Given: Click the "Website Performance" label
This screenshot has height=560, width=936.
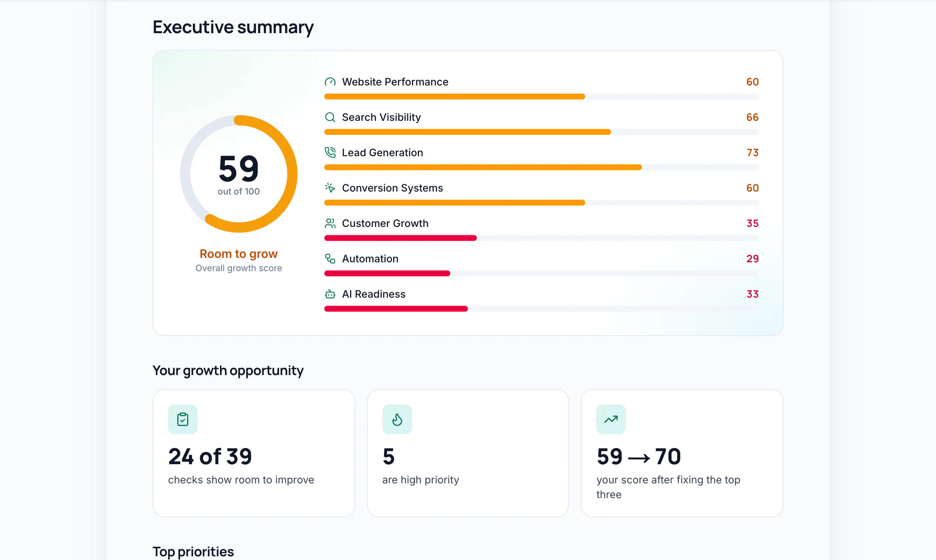Looking at the screenshot, I should [395, 82].
